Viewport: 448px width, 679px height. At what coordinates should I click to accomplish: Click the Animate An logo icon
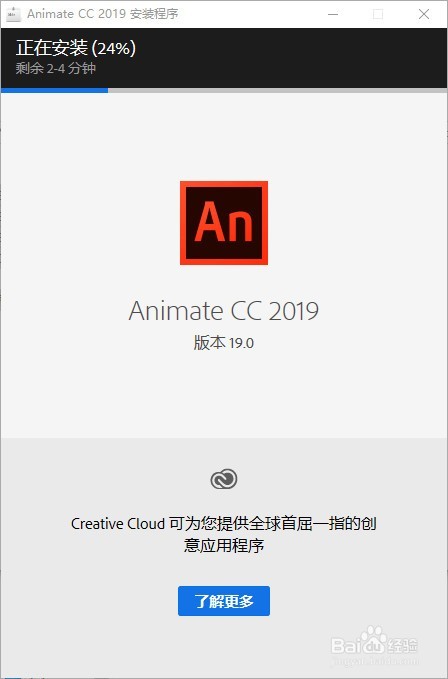(224, 223)
